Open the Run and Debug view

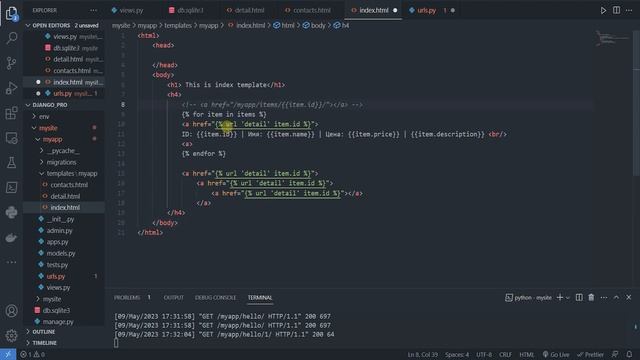tap(11, 88)
